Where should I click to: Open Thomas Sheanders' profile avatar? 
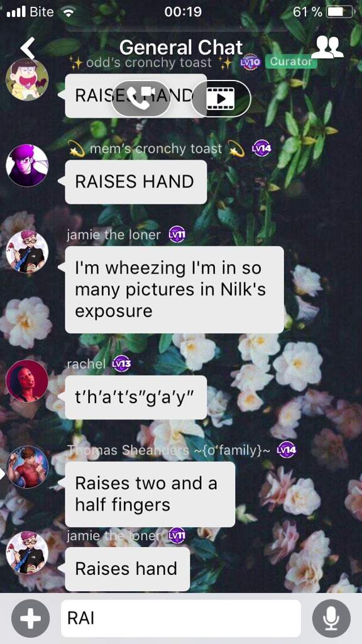pyautogui.click(x=27, y=467)
